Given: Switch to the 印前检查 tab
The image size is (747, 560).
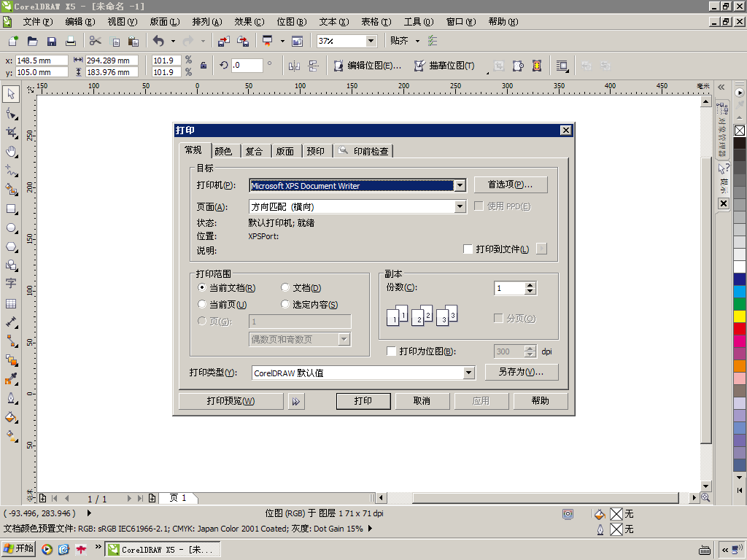Looking at the screenshot, I should pyautogui.click(x=363, y=152).
